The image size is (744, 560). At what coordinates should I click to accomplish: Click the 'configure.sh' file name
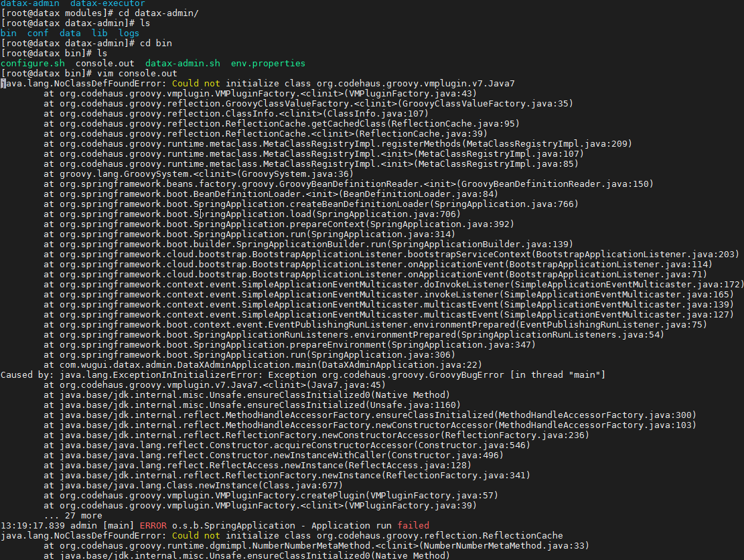click(x=33, y=63)
